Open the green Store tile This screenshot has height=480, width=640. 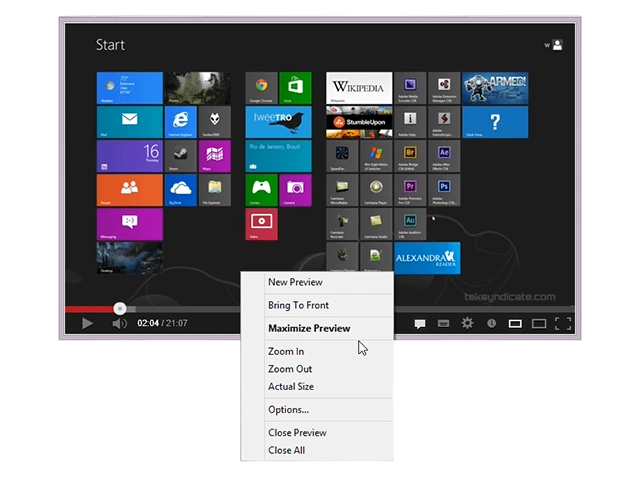pyautogui.click(x=296, y=88)
